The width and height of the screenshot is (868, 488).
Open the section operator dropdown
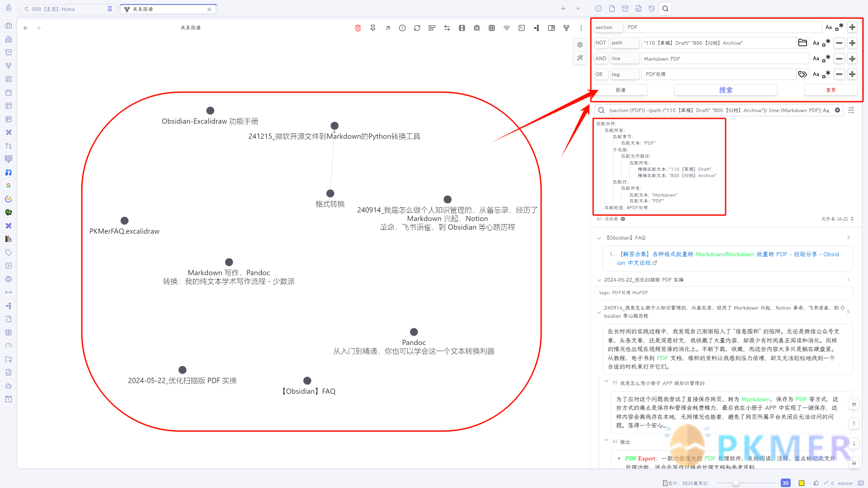click(608, 27)
